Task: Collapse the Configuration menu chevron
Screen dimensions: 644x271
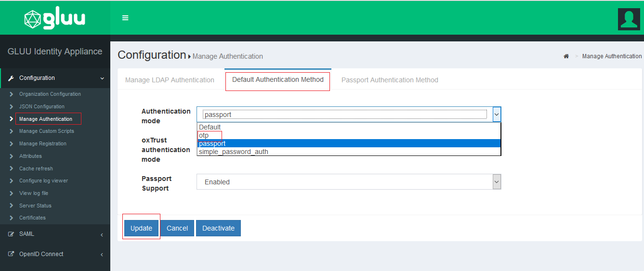Action: [102, 78]
